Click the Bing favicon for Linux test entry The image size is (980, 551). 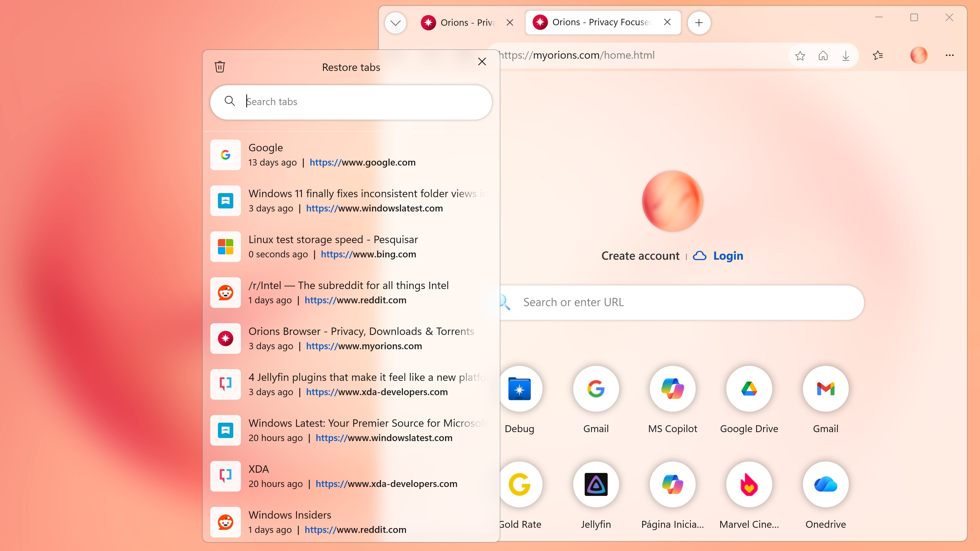tap(226, 247)
